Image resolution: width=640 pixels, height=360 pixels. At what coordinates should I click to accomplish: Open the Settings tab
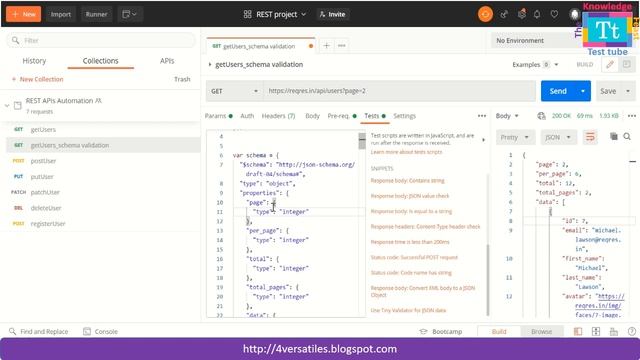tap(404, 116)
